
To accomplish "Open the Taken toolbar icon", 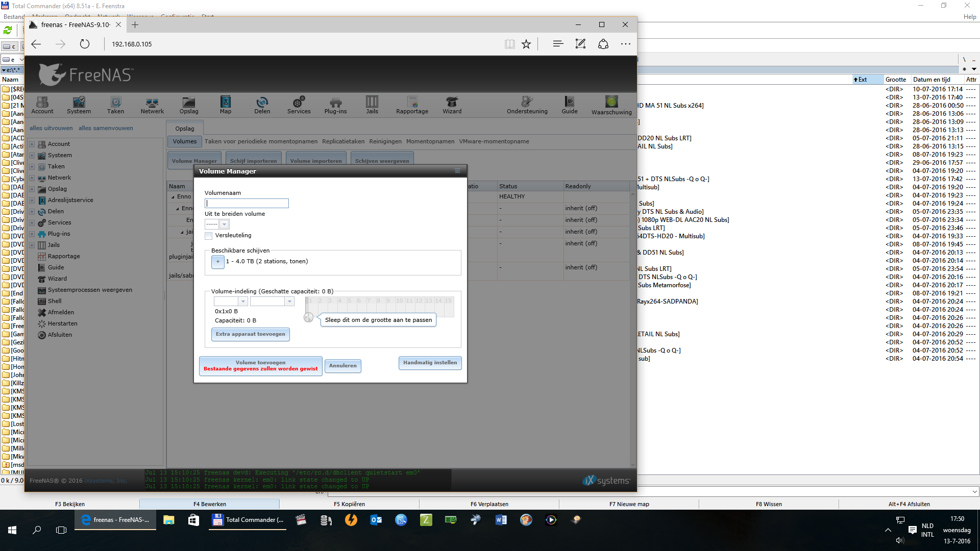I will point(115,105).
